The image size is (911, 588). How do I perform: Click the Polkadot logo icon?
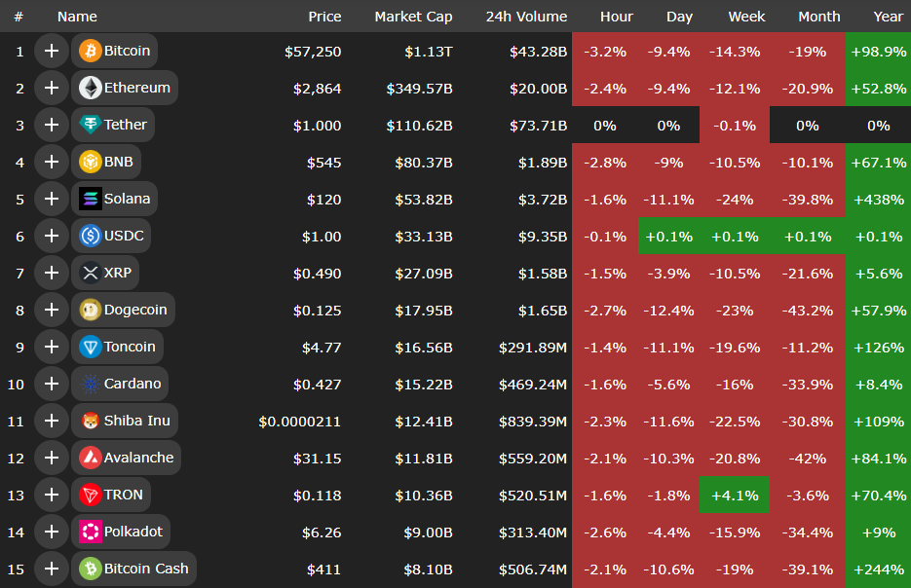click(91, 532)
